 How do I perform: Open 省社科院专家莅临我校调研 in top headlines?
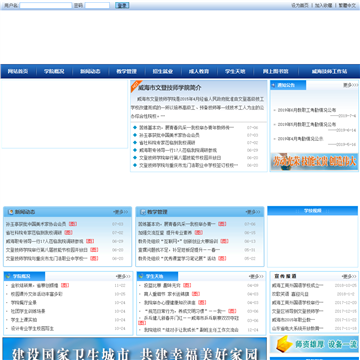pos(167,143)
